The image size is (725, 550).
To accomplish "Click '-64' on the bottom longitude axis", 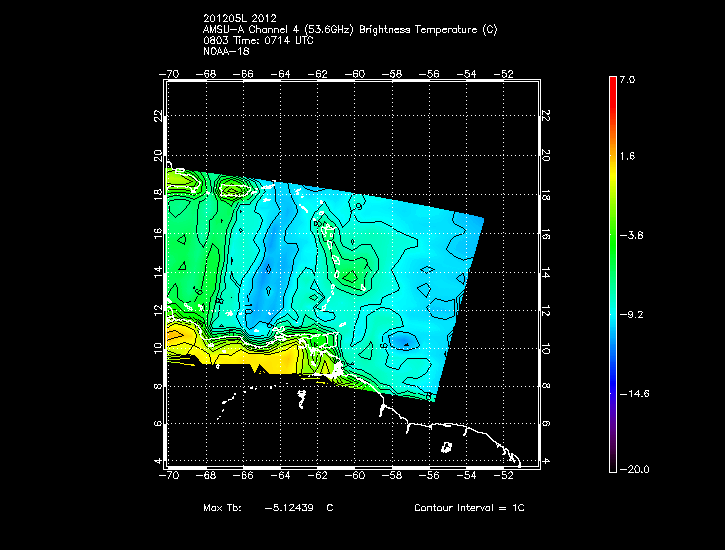I will (x=280, y=476).
